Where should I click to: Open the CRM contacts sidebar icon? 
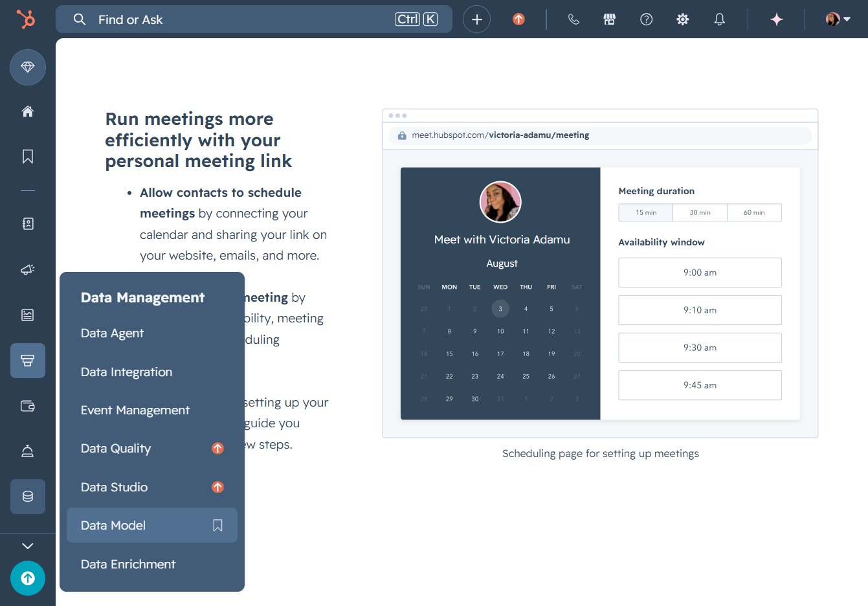coord(28,224)
